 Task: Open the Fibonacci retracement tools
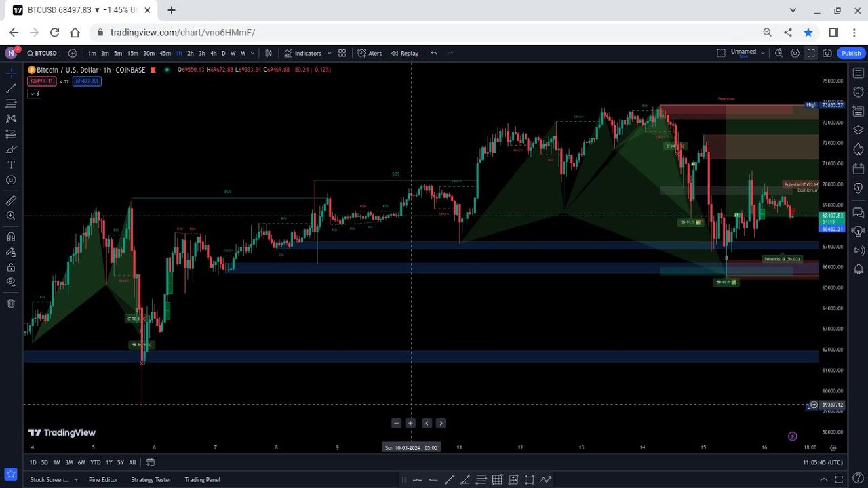tap(11, 104)
